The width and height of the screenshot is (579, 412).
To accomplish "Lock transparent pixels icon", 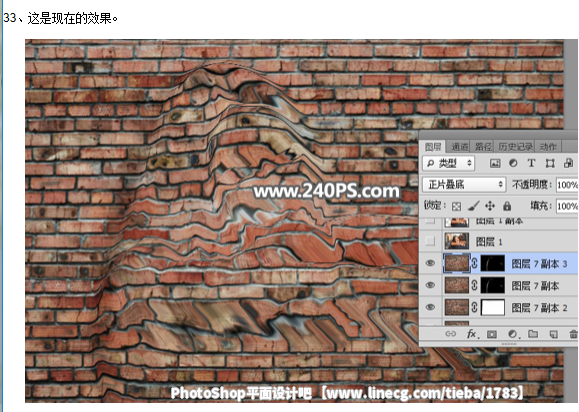I will [456, 206].
